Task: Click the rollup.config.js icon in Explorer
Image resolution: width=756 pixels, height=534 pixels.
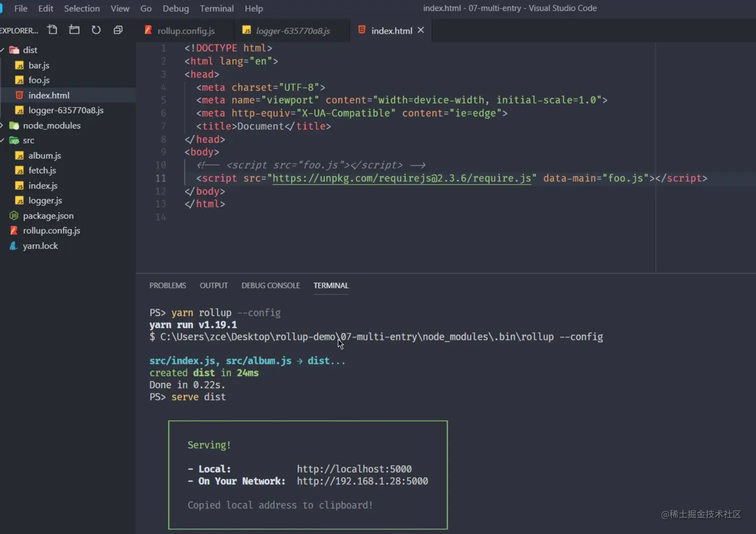Action: point(14,231)
